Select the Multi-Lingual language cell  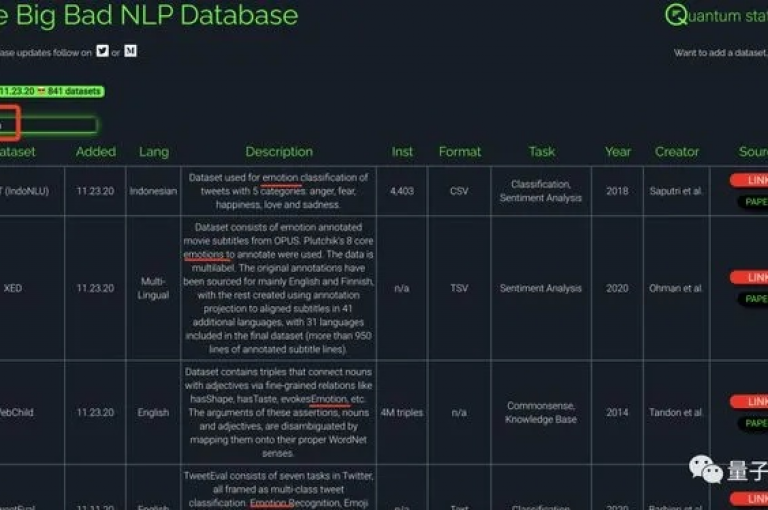click(153, 288)
